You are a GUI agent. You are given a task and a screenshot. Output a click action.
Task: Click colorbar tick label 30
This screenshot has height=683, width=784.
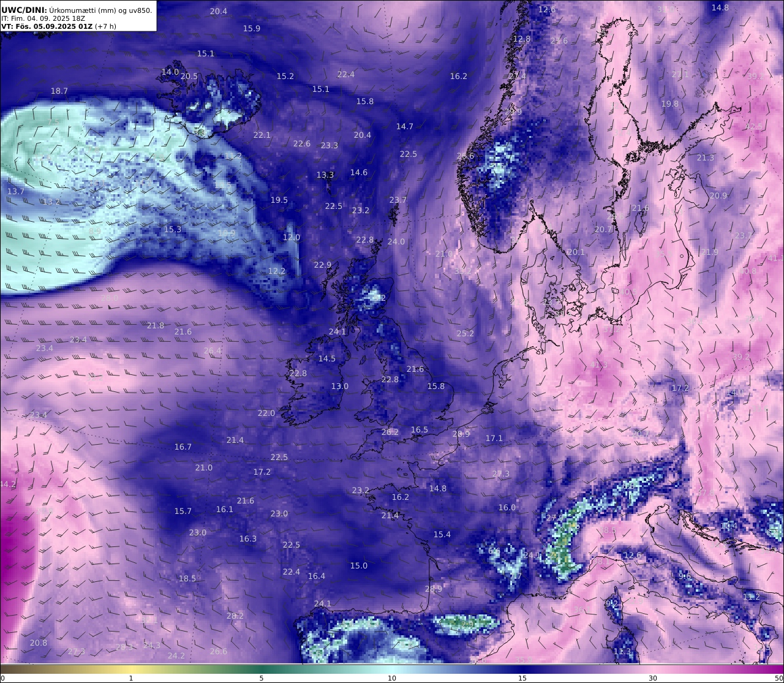tap(653, 678)
